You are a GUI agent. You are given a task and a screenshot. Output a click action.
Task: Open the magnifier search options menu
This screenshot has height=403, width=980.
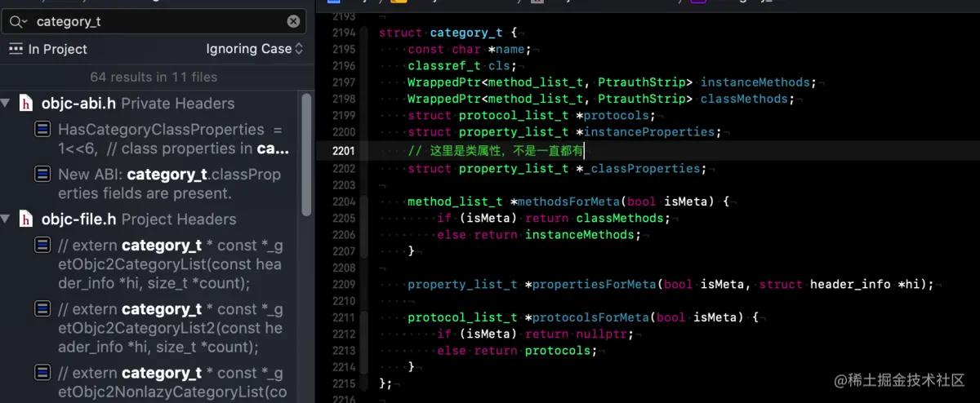click(18, 22)
